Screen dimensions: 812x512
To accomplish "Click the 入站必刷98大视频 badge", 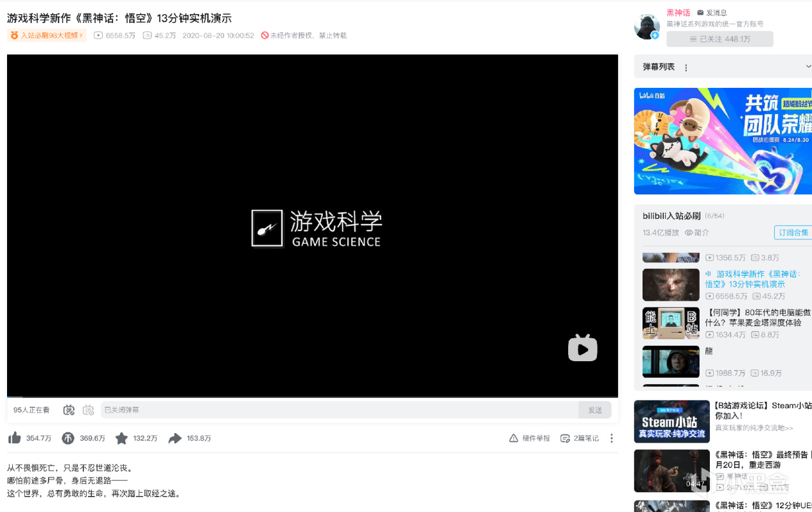I will (x=47, y=35).
